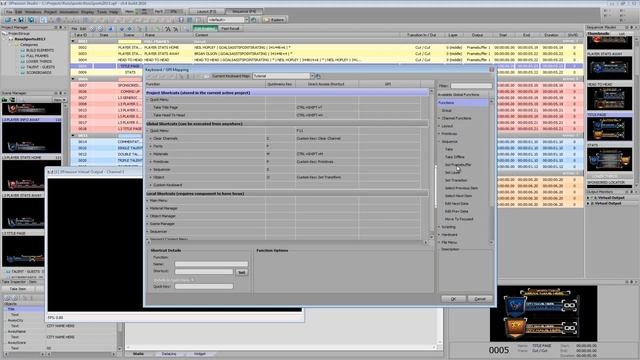The width and height of the screenshot is (640, 360).
Task: Expand Material Manager under Local Shortcuts
Action: [148, 208]
